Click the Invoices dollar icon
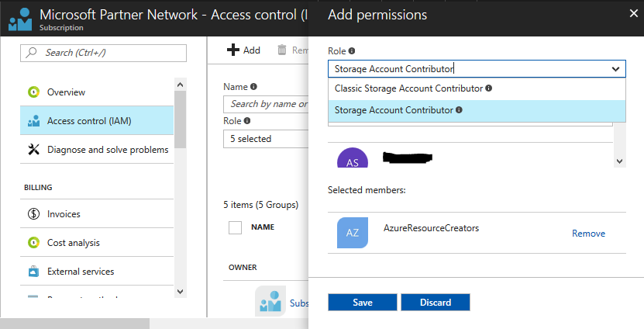This screenshot has height=329, width=644. [x=33, y=214]
